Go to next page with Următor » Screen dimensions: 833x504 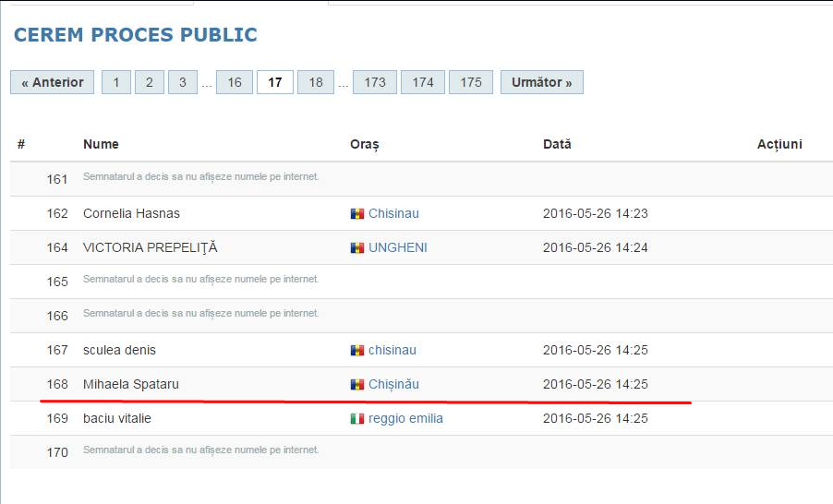coord(542,82)
